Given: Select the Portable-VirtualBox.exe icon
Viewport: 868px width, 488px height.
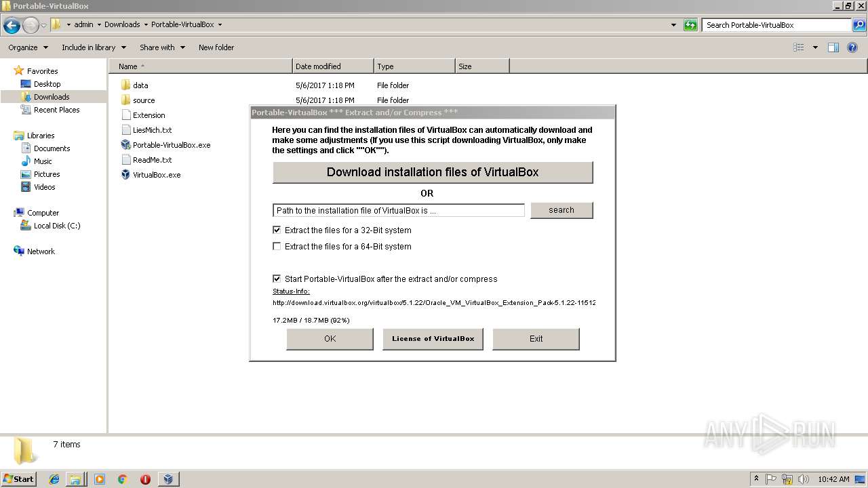Looking at the screenshot, I should 125,145.
